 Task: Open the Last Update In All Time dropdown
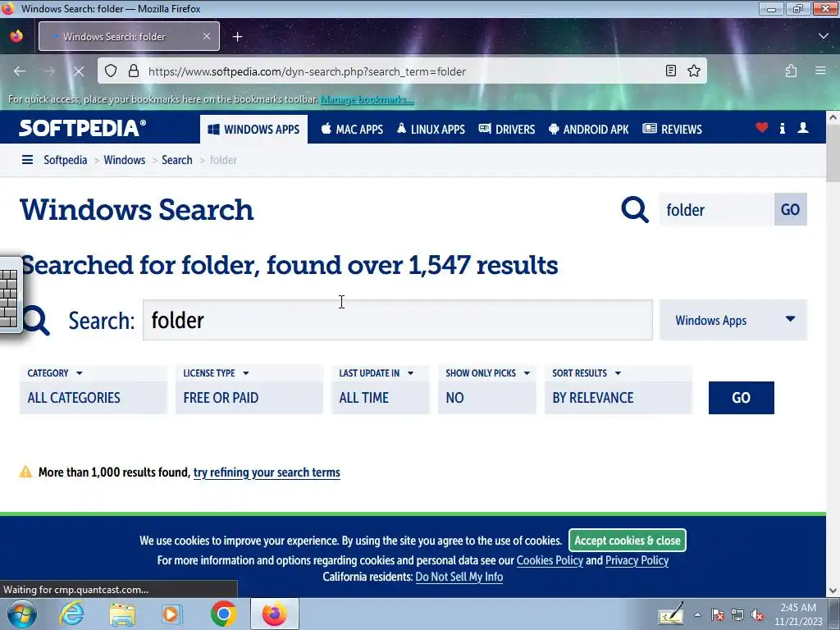tap(381, 390)
